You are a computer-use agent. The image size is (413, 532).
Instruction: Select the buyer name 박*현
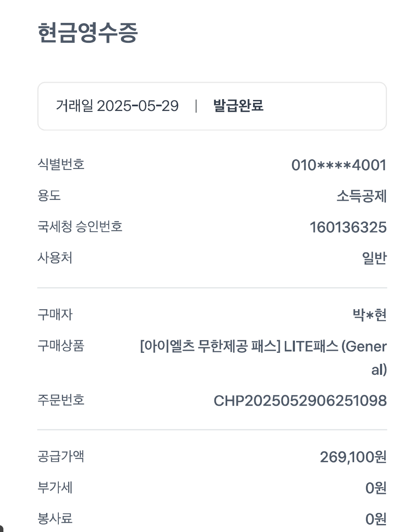pos(369,315)
